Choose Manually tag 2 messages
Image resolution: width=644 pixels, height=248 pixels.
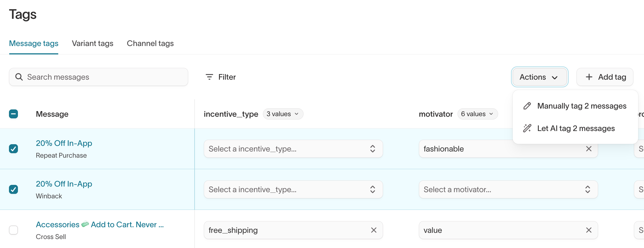(575, 106)
